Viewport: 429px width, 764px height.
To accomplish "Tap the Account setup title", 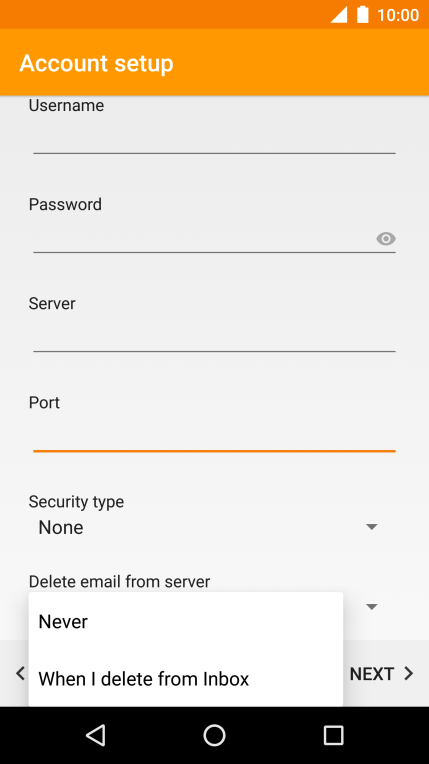I will click(x=97, y=63).
